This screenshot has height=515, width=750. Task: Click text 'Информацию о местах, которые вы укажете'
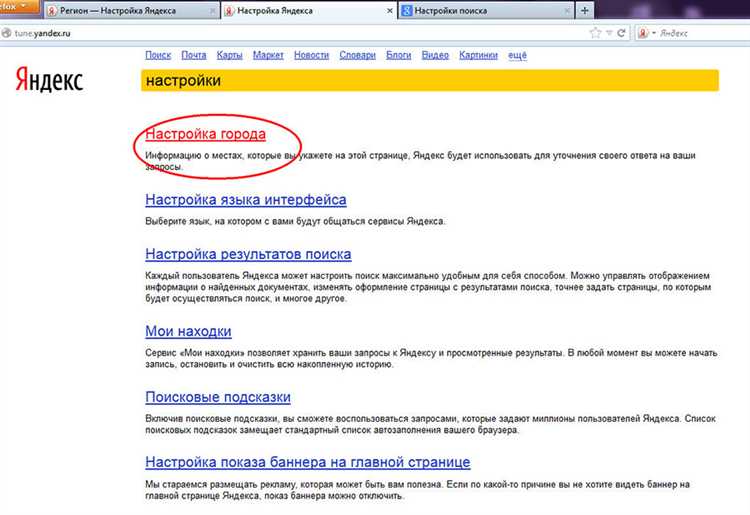[x=237, y=155]
